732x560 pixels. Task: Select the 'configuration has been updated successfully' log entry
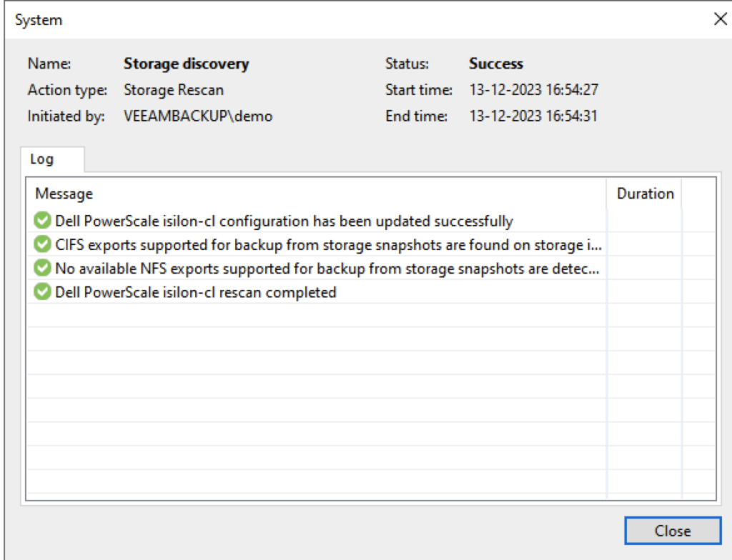coord(284,221)
